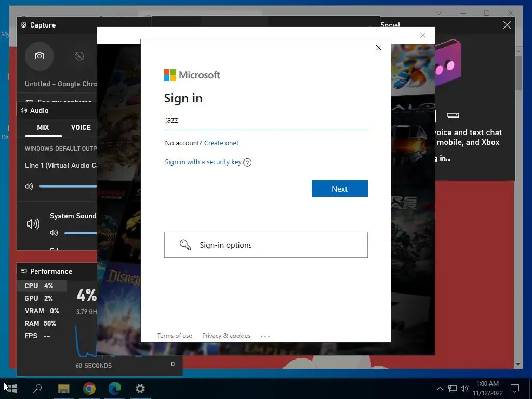
Task: Take a screenshot with the Capture camera icon
Action: (39, 56)
